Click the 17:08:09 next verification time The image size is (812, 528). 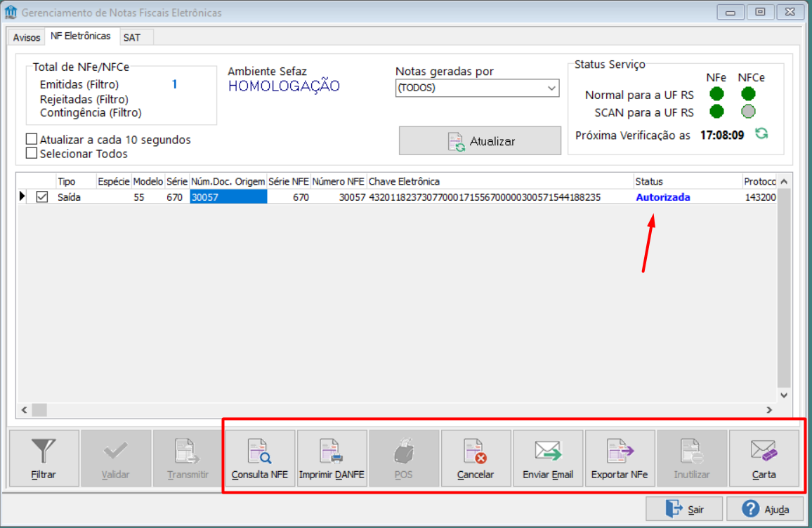[722, 135]
